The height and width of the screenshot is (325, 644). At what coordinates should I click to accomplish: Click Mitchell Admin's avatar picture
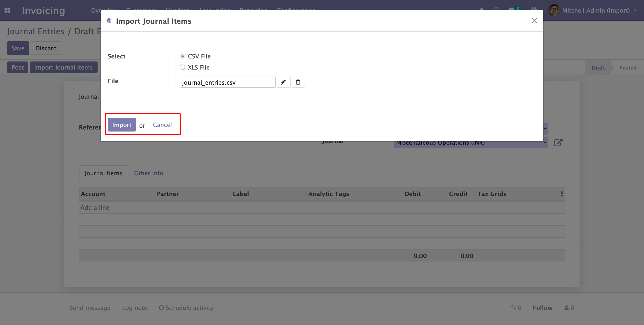[554, 10]
